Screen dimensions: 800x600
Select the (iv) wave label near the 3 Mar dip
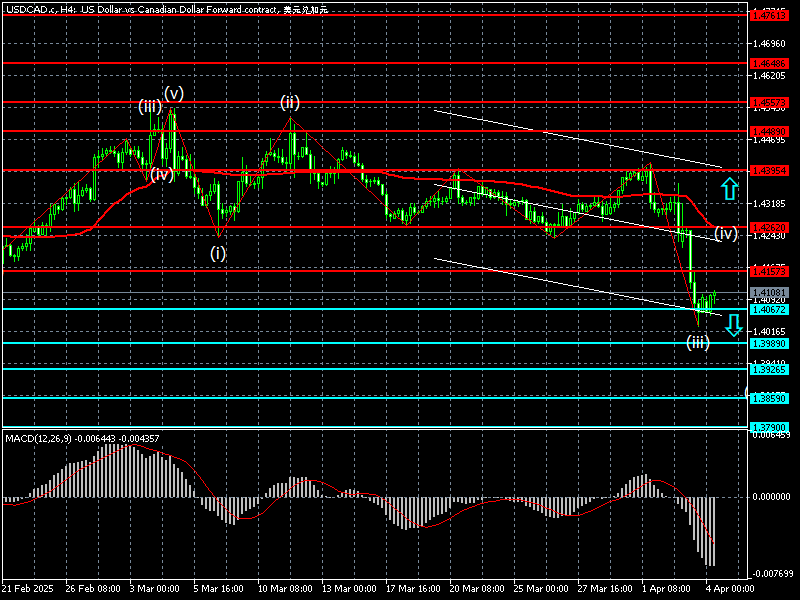click(x=162, y=174)
